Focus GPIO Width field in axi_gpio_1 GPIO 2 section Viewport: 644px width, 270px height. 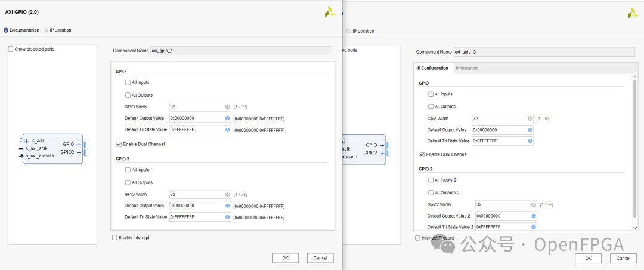(200, 194)
